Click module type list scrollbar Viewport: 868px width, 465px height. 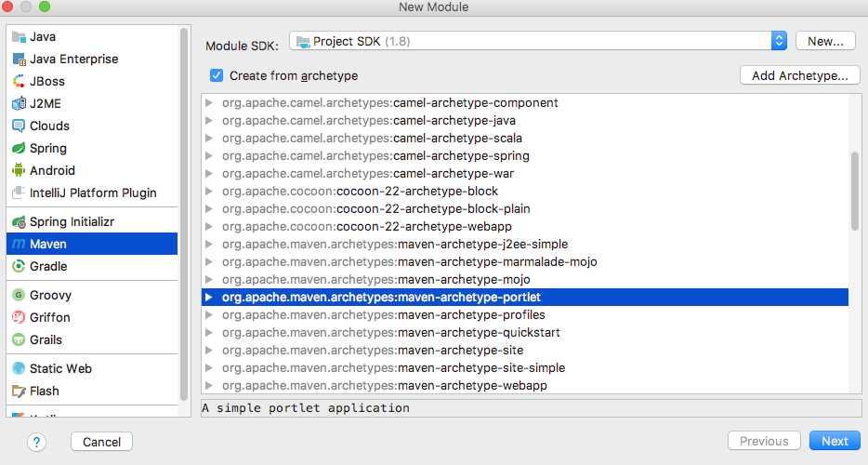coord(184,213)
